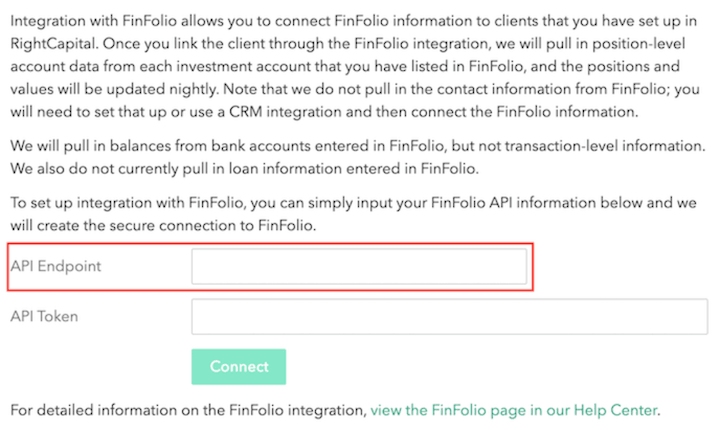Viewport: 720px width, 430px height.
Task: Click the API Endpoint input field
Action: tap(359, 267)
